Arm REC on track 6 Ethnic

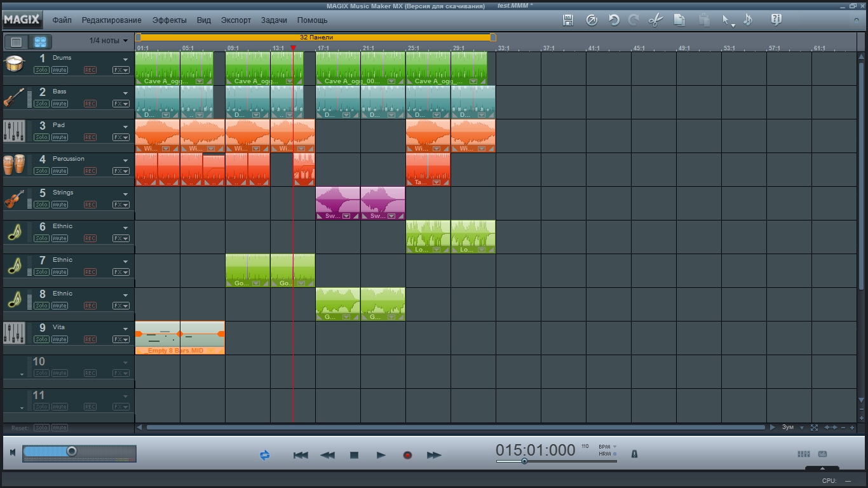tap(90, 238)
